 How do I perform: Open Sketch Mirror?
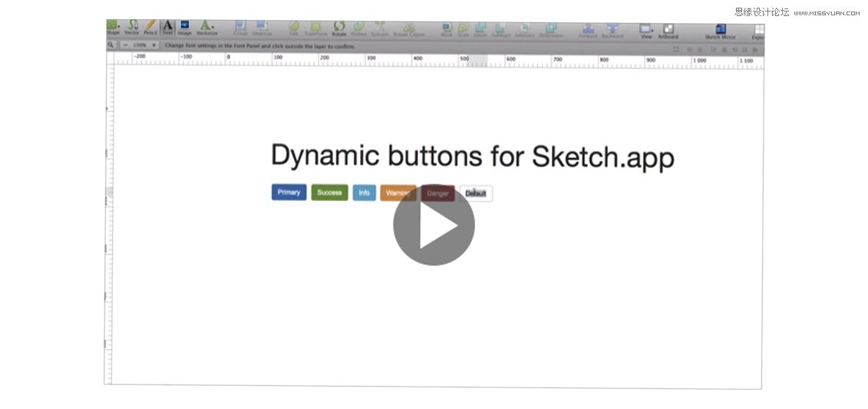tap(720, 31)
